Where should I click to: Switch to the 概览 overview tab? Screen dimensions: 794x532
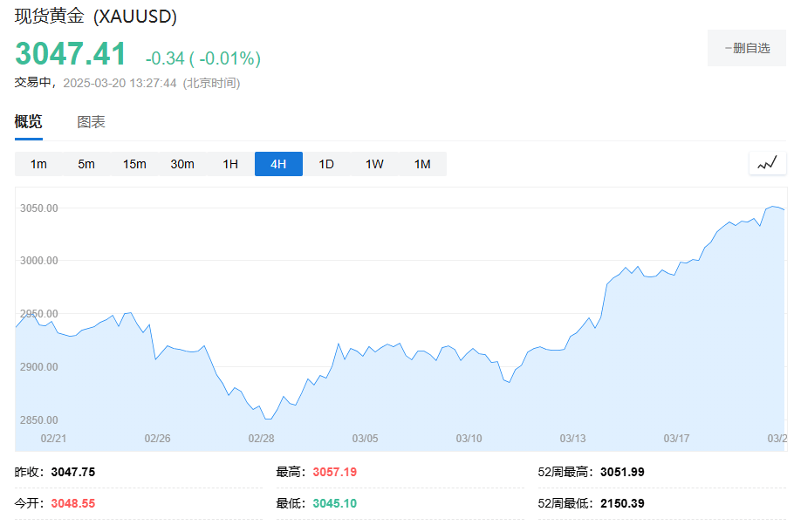click(28, 122)
